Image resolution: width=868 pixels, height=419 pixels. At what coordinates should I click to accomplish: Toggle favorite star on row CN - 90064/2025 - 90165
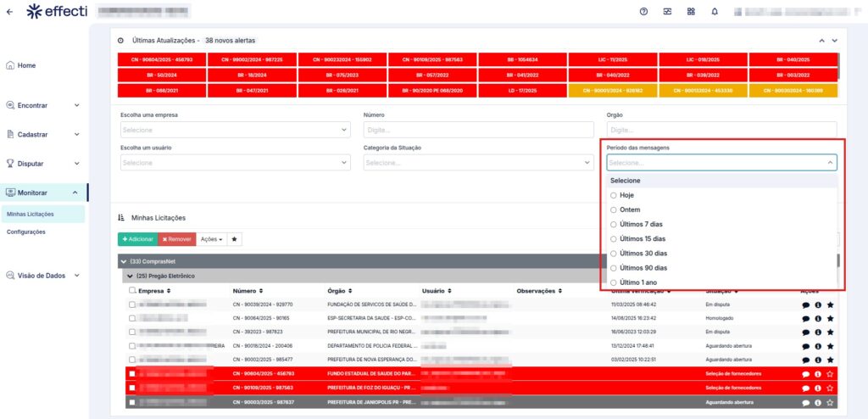pyautogui.click(x=830, y=319)
